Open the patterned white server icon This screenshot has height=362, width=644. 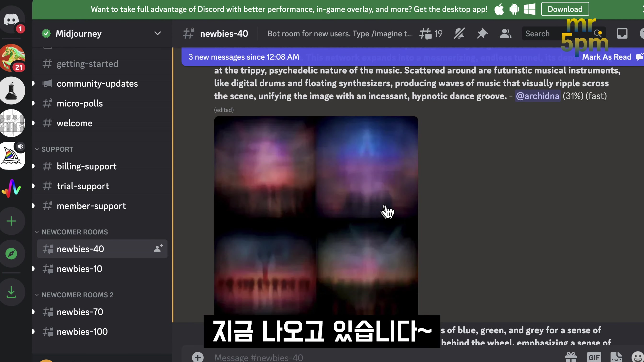tap(12, 123)
